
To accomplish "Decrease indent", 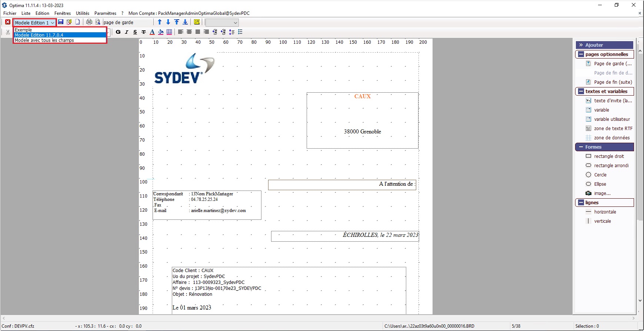I will point(223,32).
